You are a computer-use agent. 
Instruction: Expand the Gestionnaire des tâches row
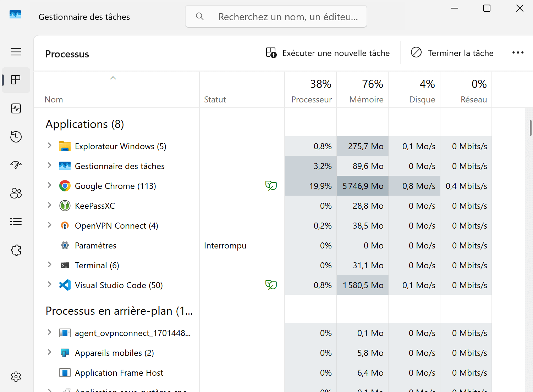pyautogui.click(x=50, y=166)
